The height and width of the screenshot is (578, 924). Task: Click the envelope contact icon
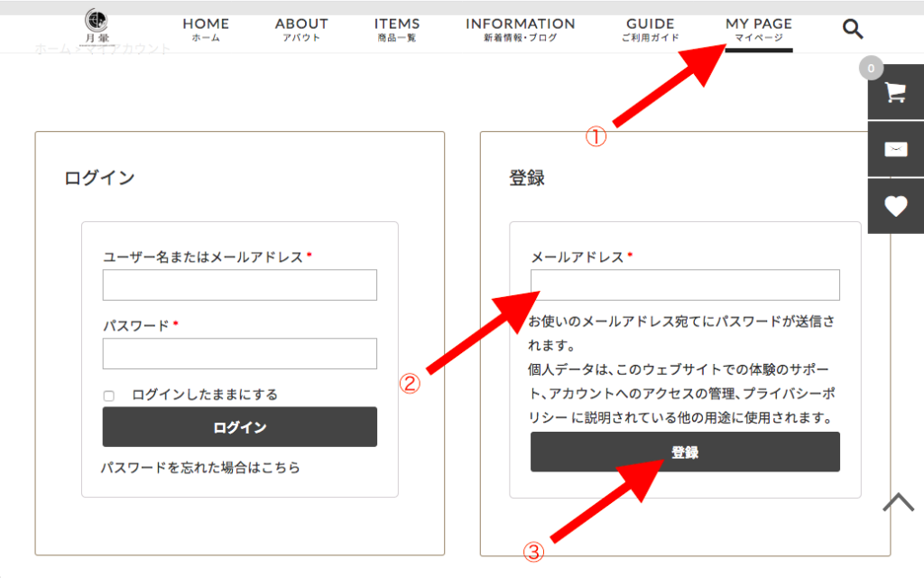click(x=895, y=149)
